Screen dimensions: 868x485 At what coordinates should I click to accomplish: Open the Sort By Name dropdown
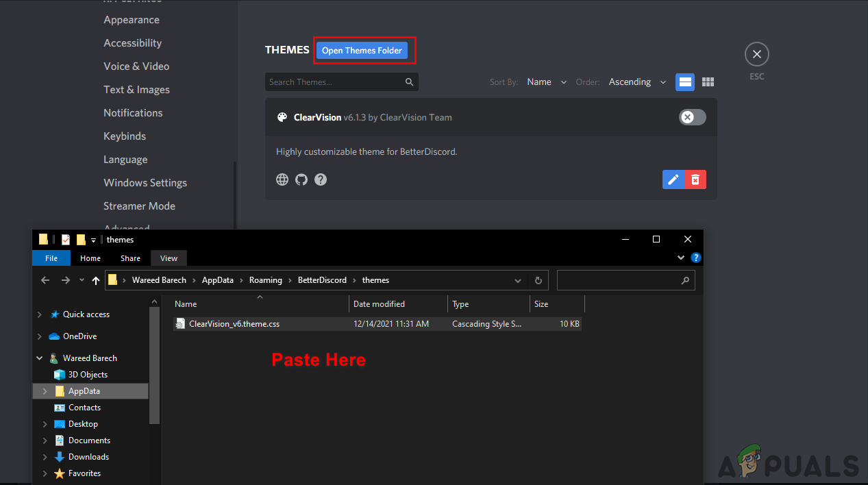[x=547, y=82]
